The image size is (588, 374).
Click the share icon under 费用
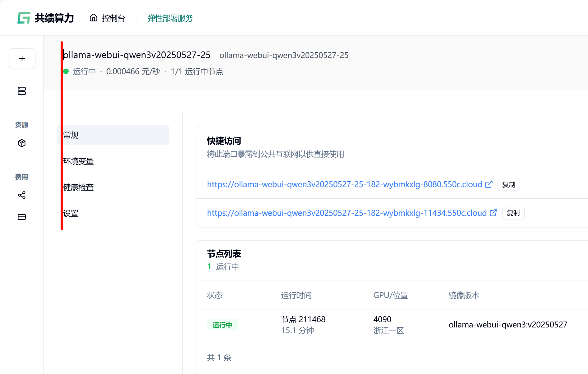tap(22, 195)
